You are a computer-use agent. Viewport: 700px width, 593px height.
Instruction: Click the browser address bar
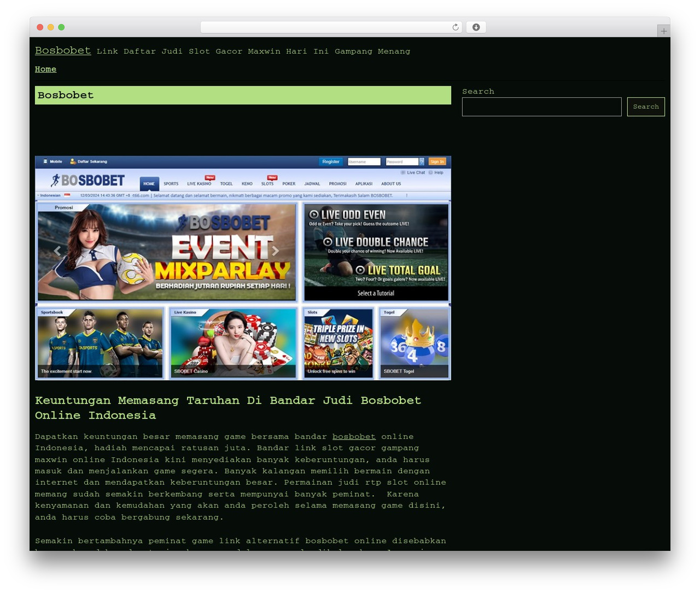(x=331, y=27)
